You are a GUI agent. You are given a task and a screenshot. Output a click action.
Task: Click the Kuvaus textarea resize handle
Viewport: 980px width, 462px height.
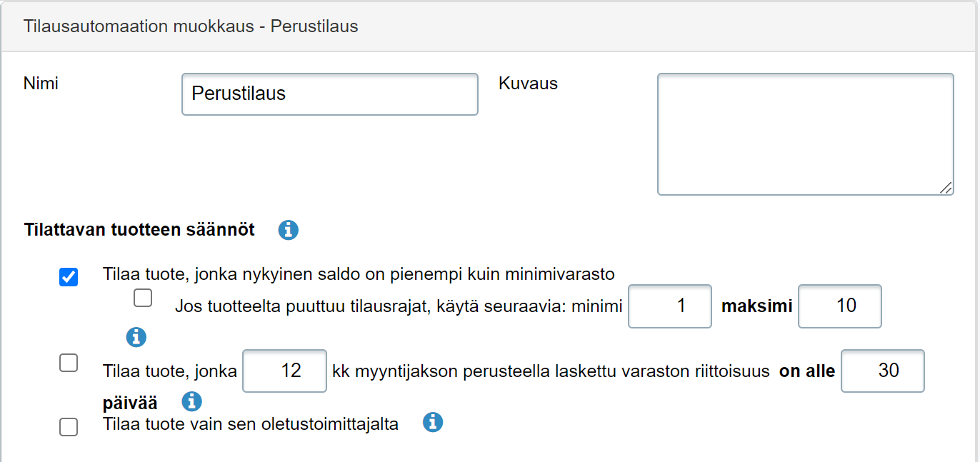(946, 188)
